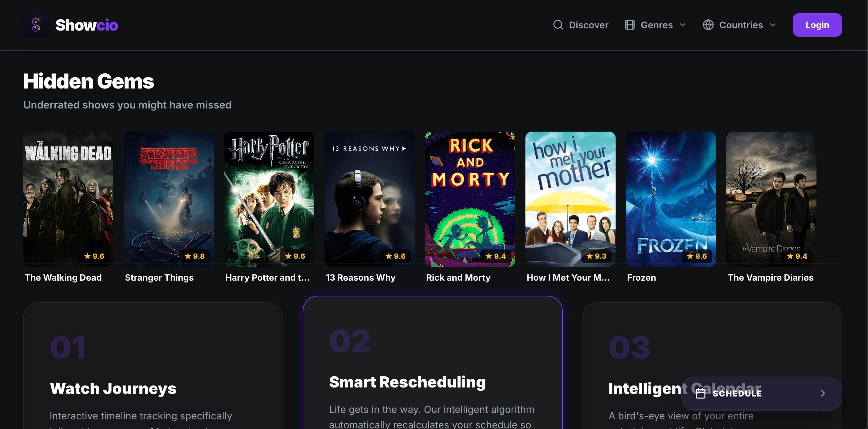
Task: Click the Schedule calendar icon
Action: click(x=701, y=393)
